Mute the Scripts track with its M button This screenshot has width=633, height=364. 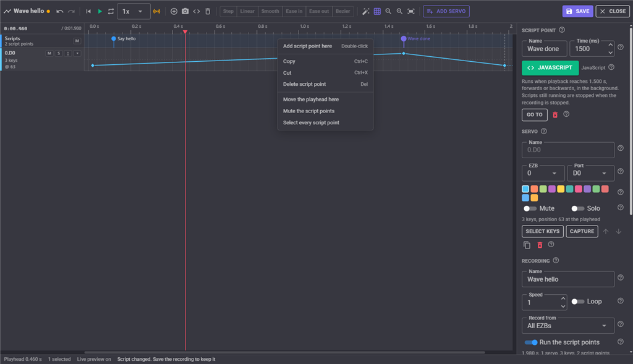point(77,41)
